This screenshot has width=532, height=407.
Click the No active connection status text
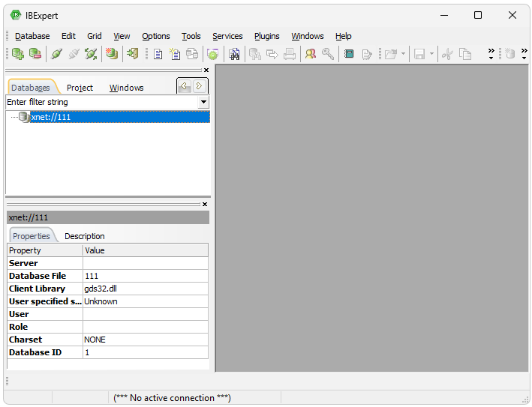pyautogui.click(x=172, y=398)
